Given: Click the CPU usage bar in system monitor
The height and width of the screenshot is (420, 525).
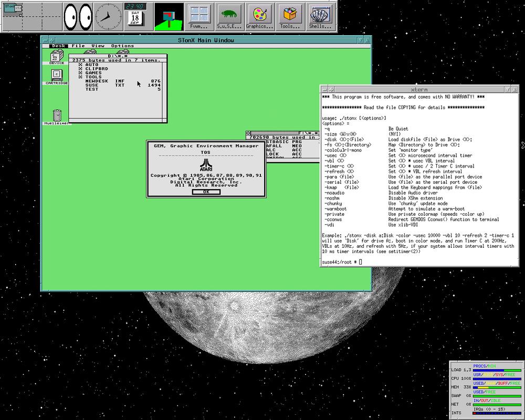Looking at the screenshot, I should pos(497,379).
